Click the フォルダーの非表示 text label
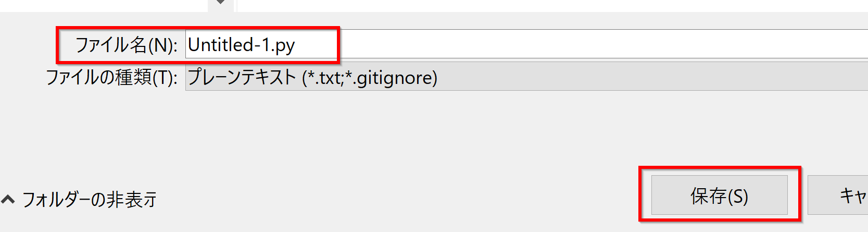 pos(89,200)
